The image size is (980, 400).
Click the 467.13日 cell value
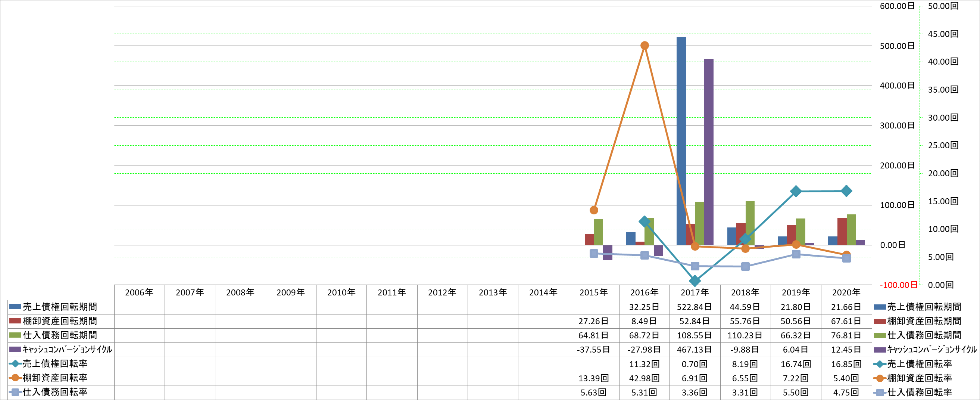point(695,349)
